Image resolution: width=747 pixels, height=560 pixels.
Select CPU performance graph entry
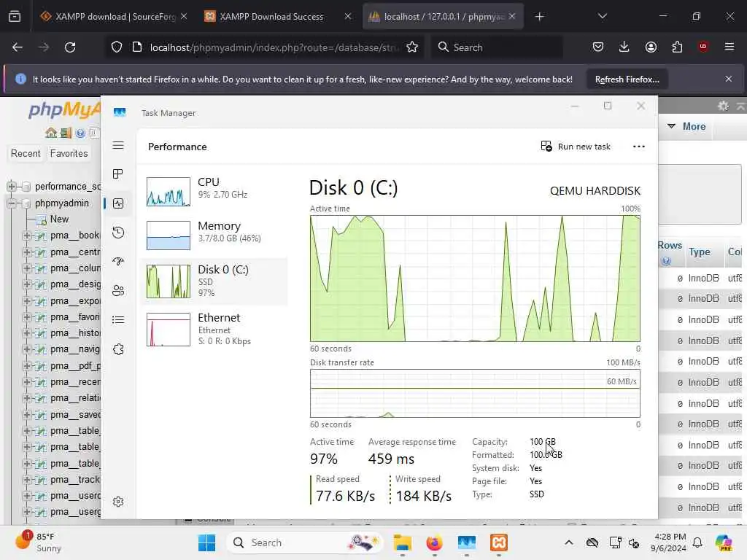click(214, 190)
